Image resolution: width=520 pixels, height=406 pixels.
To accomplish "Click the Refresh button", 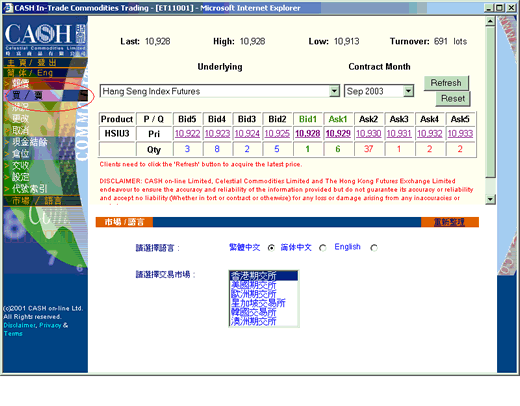I will [x=446, y=83].
